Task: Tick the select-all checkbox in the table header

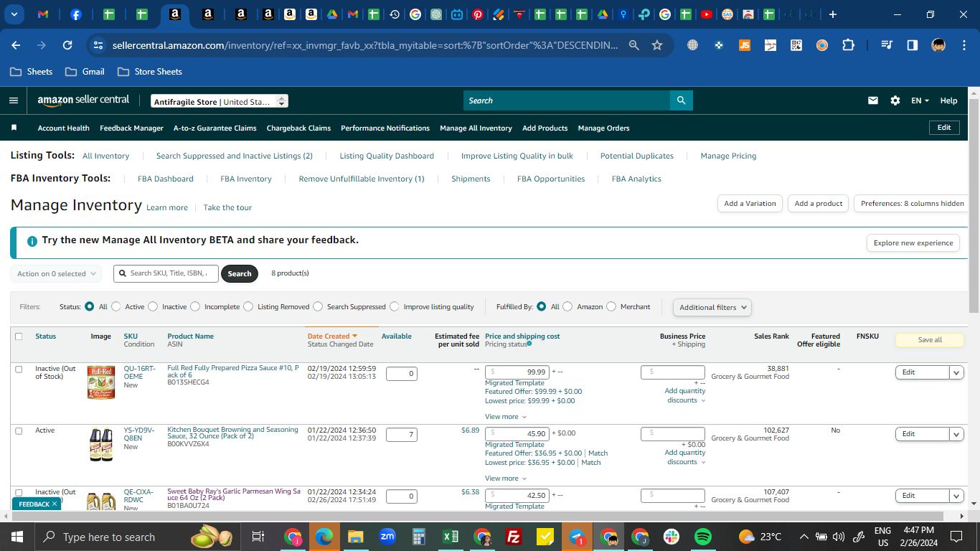Action: coord(19,336)
